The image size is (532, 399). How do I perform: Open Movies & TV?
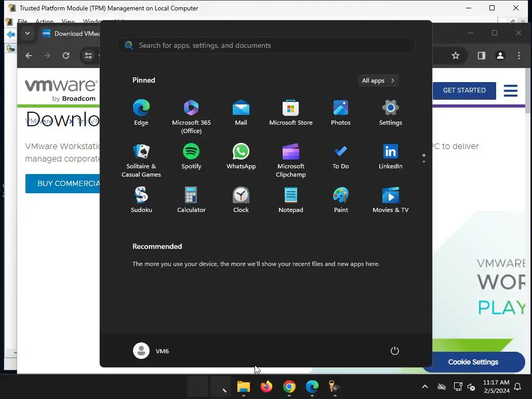click(391, 200)
